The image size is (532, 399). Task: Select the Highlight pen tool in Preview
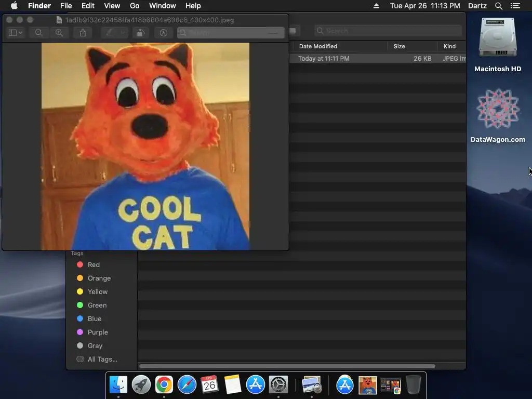click(x=109, y=33)
